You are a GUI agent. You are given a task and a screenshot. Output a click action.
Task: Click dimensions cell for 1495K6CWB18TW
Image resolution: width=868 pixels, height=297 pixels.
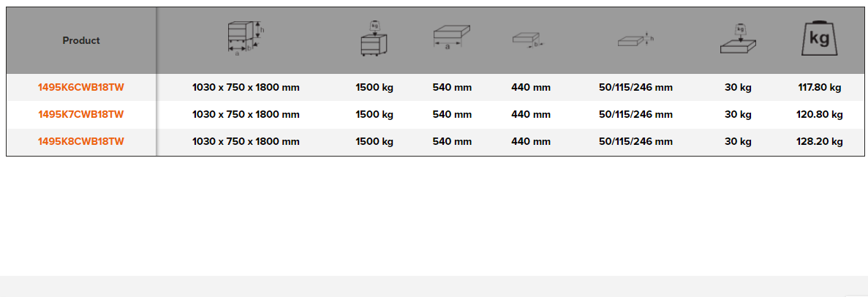click(246, 88)
